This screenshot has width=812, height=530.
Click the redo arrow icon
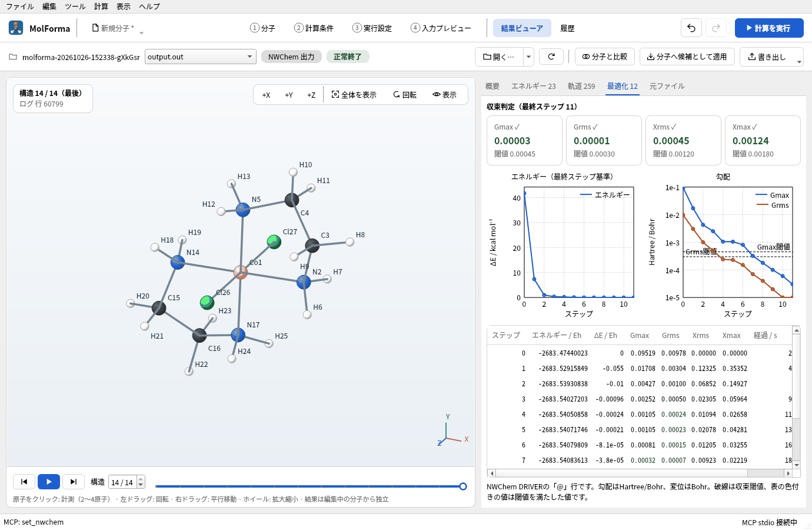[716, 28]
